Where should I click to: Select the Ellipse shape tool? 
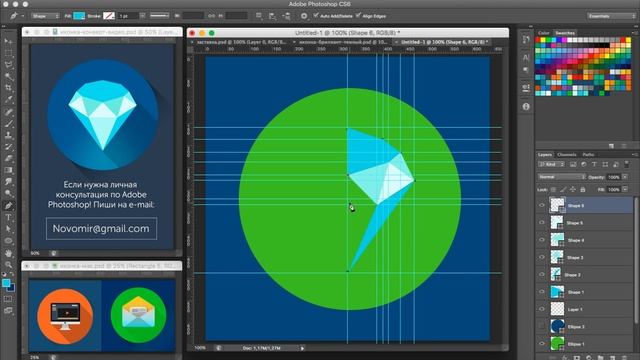8,241
